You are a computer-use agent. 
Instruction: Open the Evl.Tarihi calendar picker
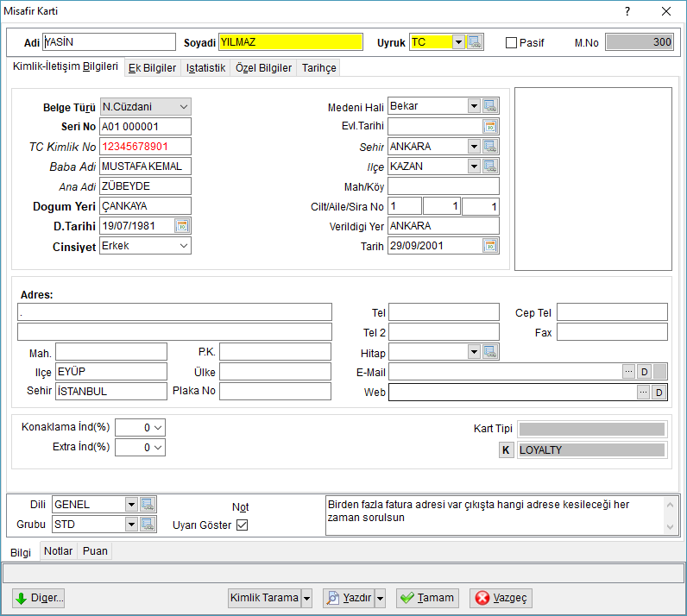coord(490,127)
